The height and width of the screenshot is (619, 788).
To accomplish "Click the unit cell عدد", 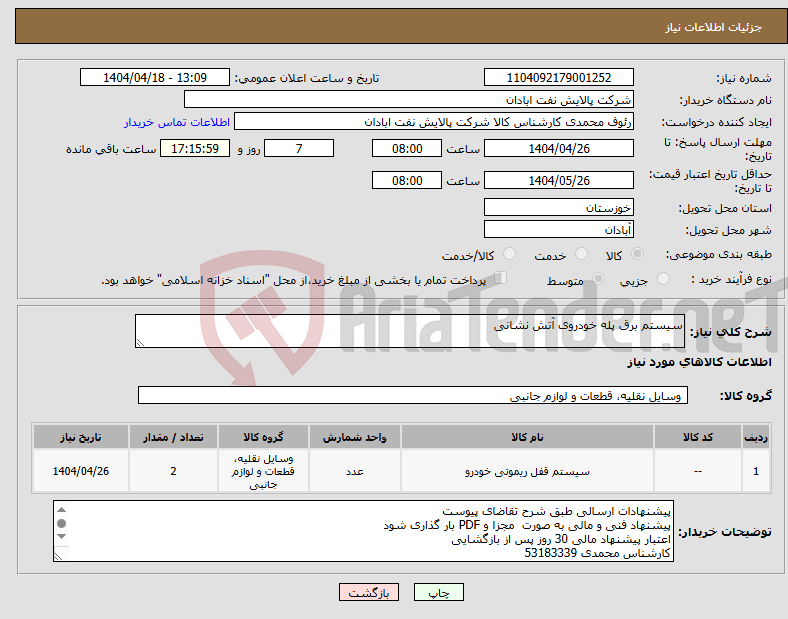I will point(355,471).
